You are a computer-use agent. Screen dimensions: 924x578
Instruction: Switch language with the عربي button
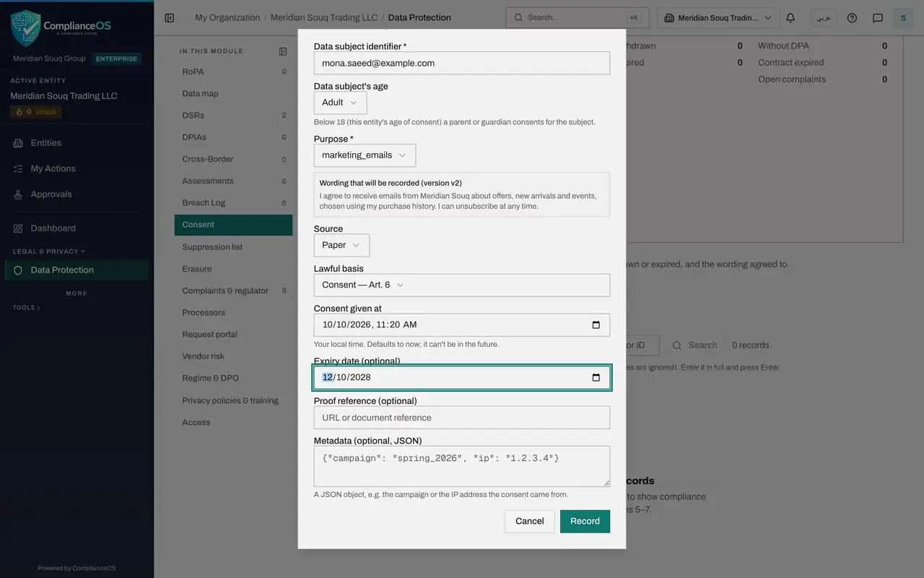pyautogui.click(x=823, y=18)
